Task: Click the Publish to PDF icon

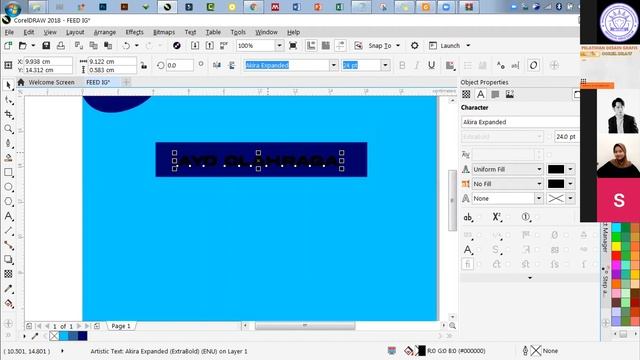Action: pyautogui.click(x=224, y=46)
